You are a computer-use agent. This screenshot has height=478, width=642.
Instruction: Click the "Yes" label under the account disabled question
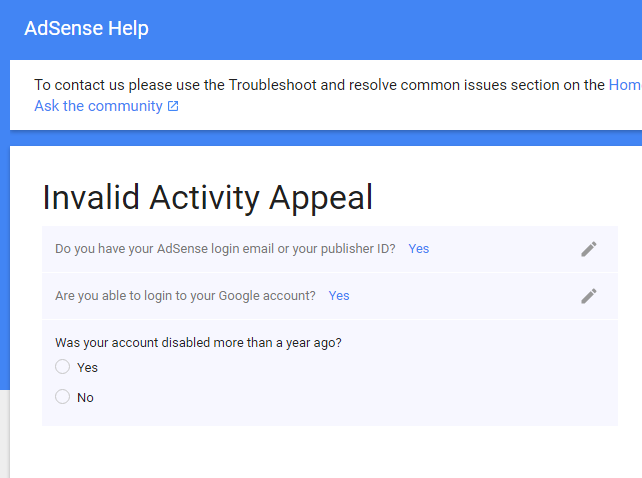(87, 367)
